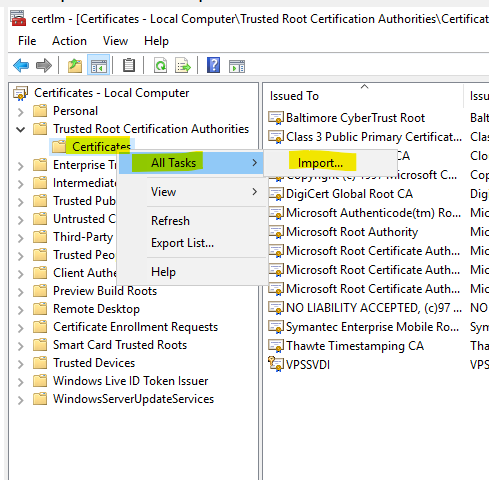Expand the WindowsServerUpdateServices node
The height and width of the screenshot is (480, 489).
[x=21, y=400]
